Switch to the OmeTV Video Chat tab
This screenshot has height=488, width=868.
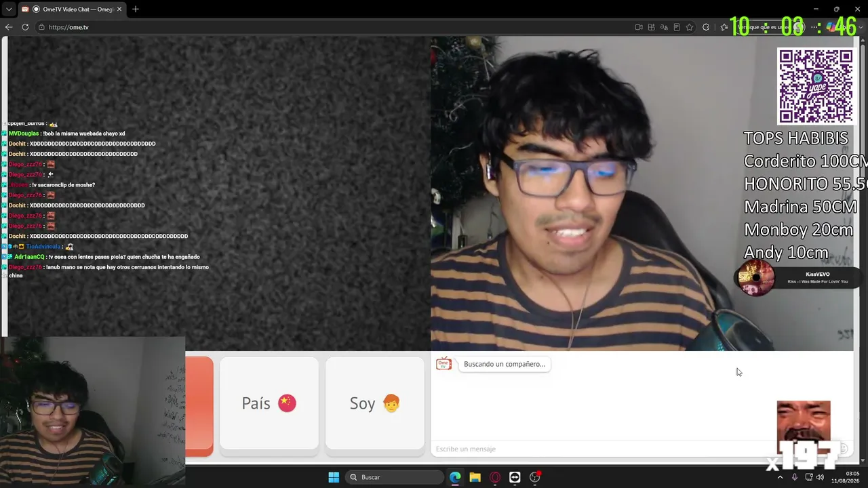point(71,9)
